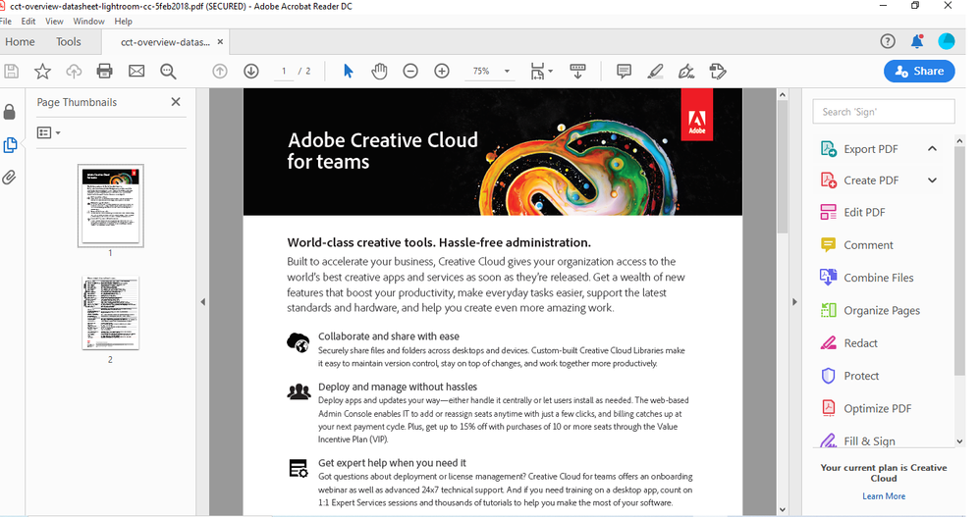Image resolution: width=980 pixels, height=517 pixels.
Task: Close the cct-overview-datas document tab
Action: point(220,42)
